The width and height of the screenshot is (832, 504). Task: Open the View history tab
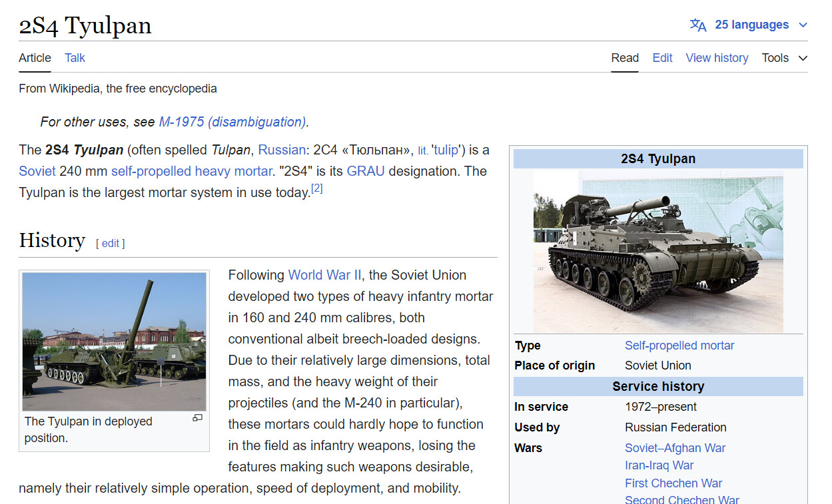tap(717, 58)
